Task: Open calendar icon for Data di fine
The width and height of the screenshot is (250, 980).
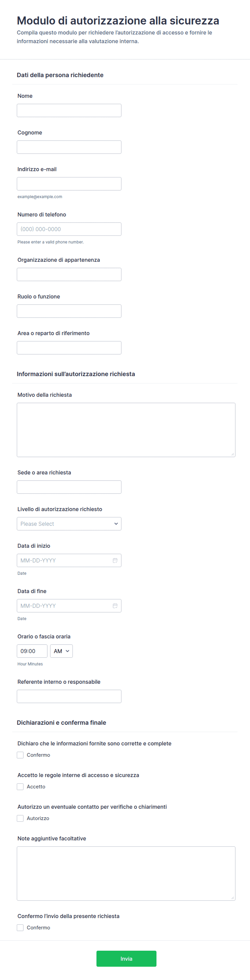Action: (115, 606)
